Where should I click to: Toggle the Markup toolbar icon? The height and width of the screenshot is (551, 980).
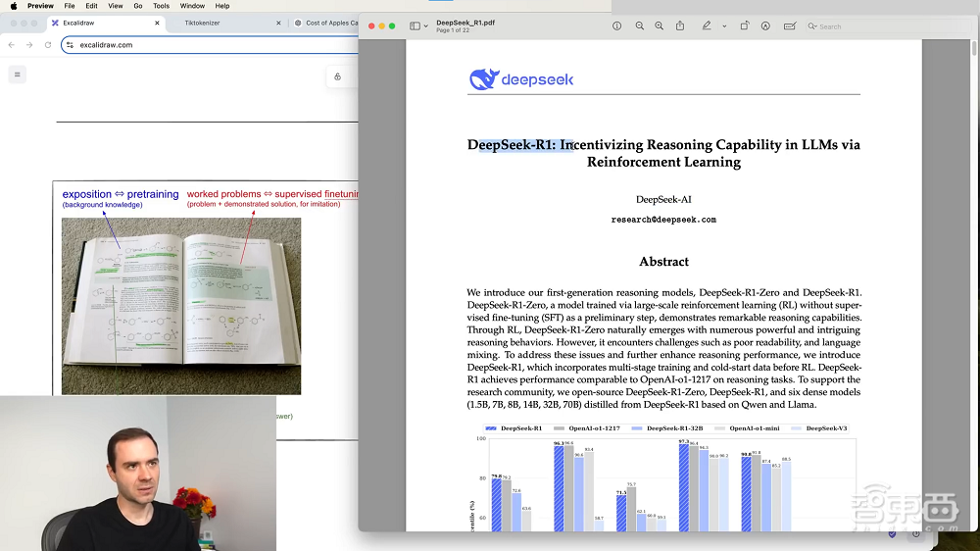coord(765,25)
